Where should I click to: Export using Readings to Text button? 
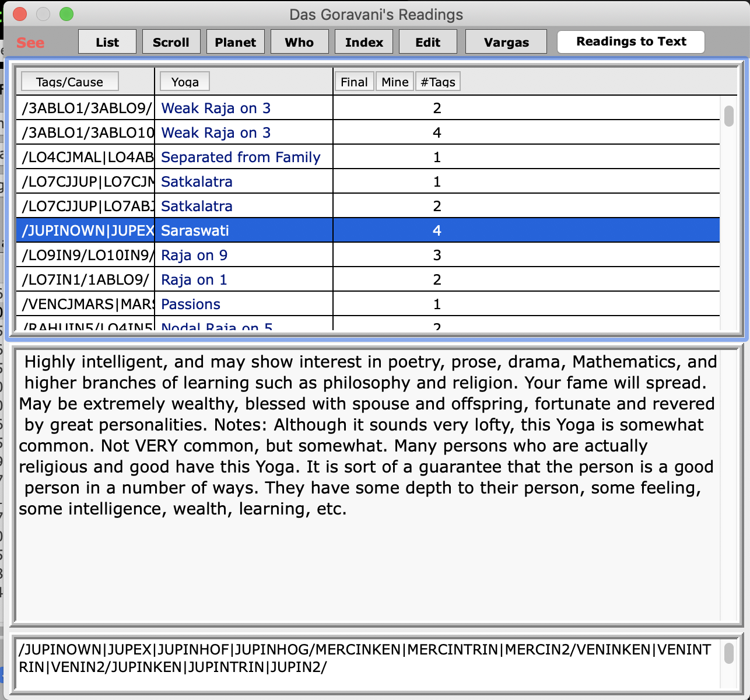point(631,41)
